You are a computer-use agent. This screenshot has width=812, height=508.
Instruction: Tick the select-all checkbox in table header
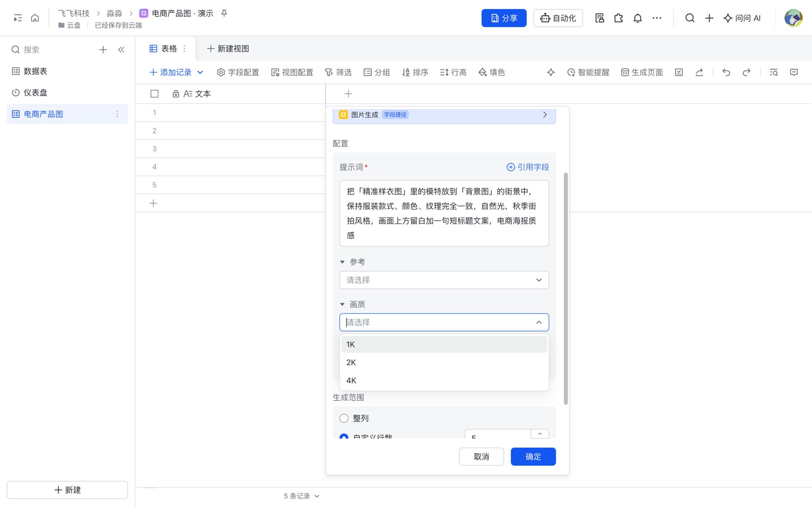(x=155, y=94)
